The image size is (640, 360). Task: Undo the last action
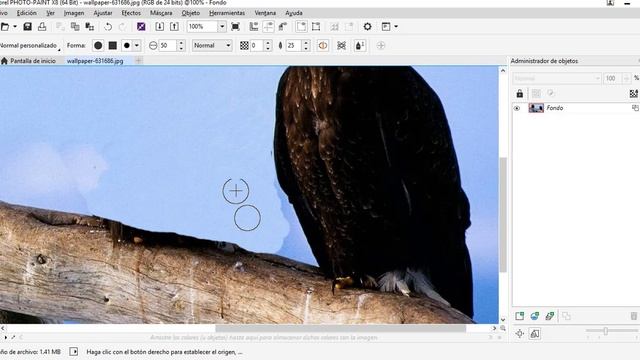point(108,27)
